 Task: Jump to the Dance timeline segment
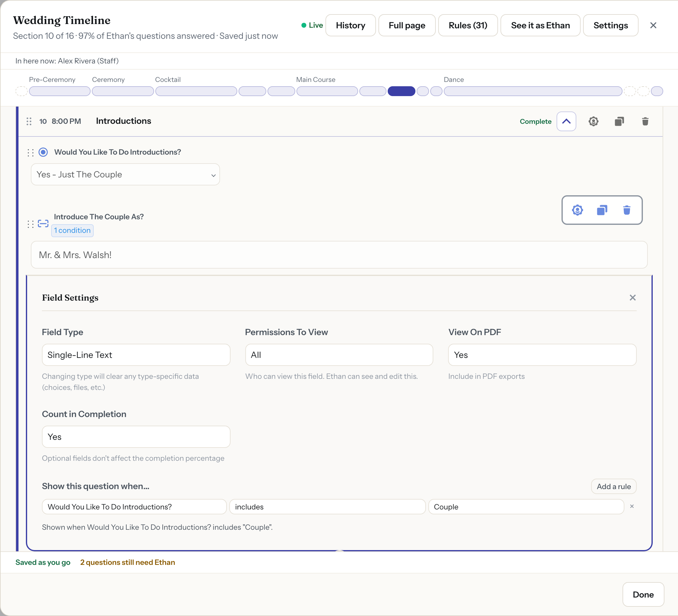tap(533, 91)
